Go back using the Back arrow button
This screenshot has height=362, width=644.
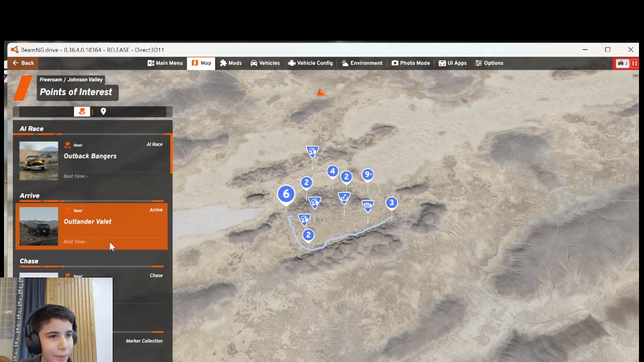coord(23,63)
